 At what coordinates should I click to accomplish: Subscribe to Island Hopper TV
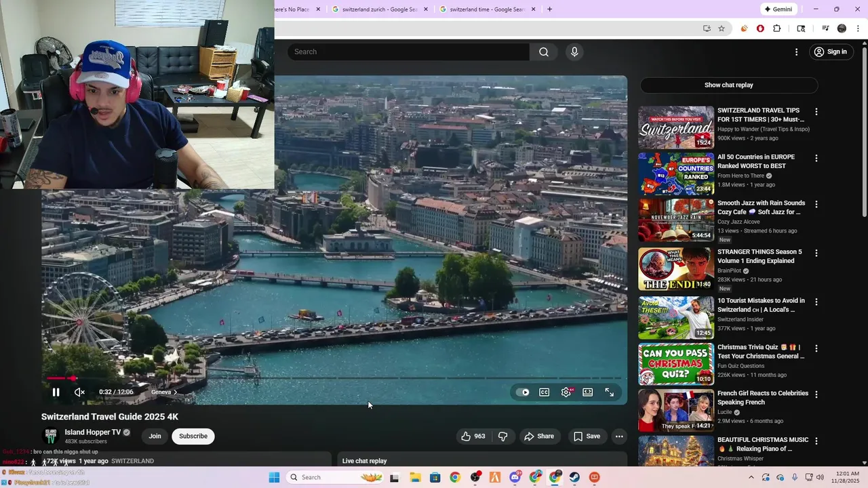(x=193, y=436)
